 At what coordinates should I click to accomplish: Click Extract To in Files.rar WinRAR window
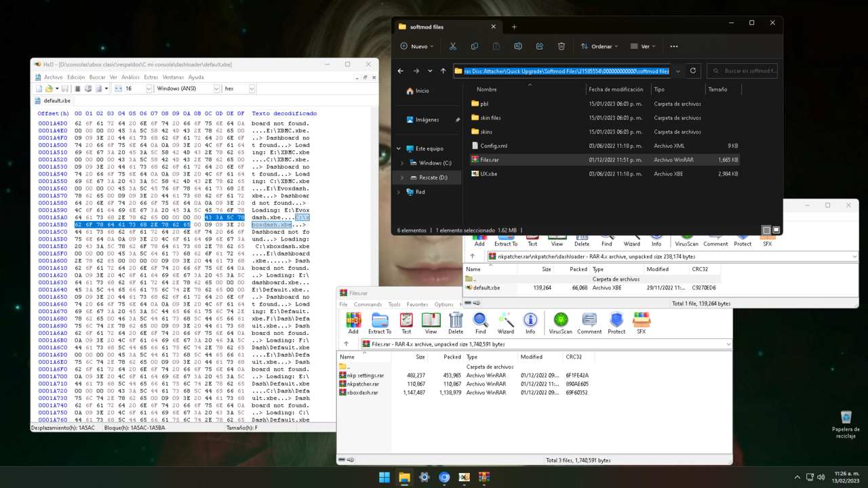click(x=380, y=322)
